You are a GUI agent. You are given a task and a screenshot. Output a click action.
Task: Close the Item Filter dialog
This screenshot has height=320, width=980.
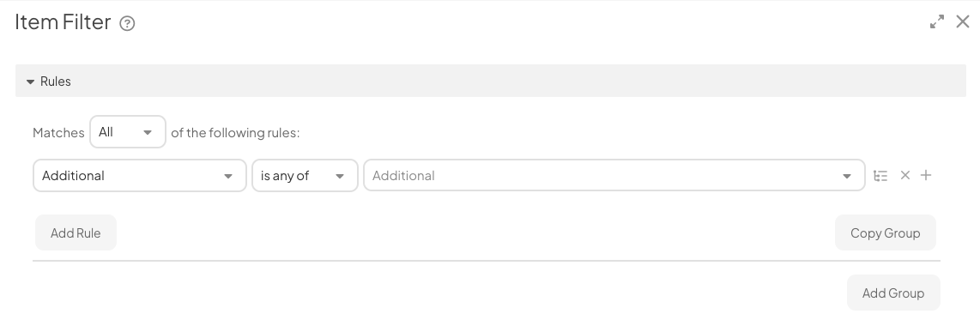(963, 21)
